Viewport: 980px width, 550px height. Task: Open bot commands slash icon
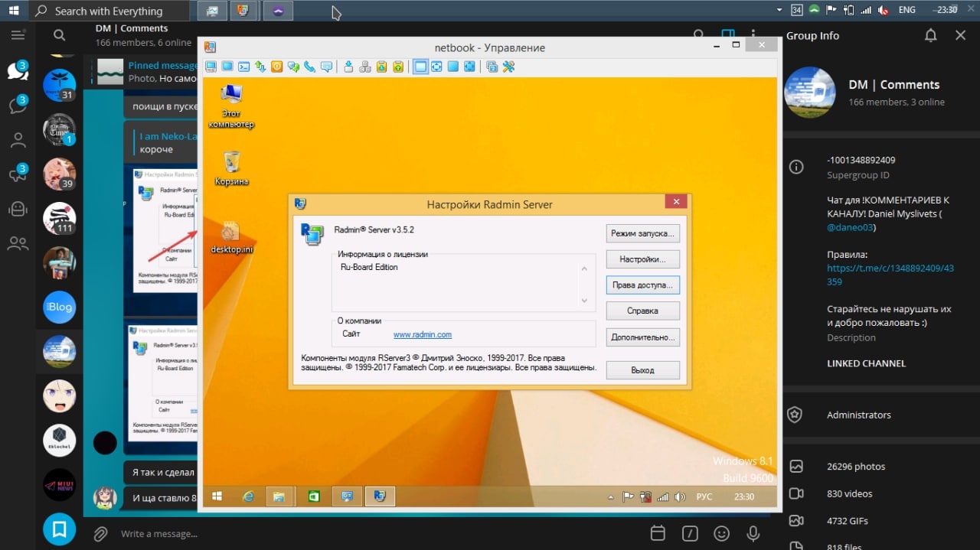(690, 533)
